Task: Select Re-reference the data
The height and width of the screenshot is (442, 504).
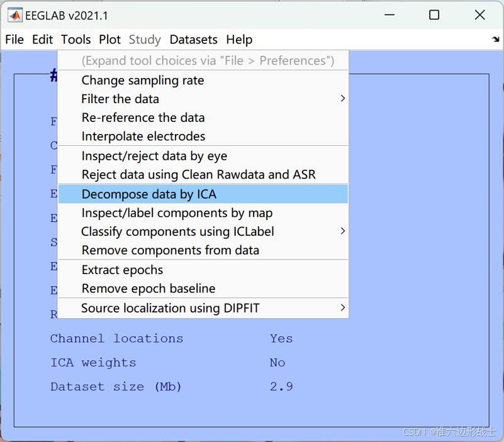Action: tap(203, 117)
